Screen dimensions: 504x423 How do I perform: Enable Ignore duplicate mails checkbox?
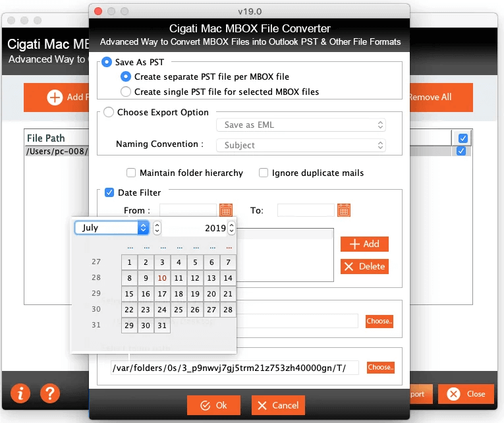[264, 173]
